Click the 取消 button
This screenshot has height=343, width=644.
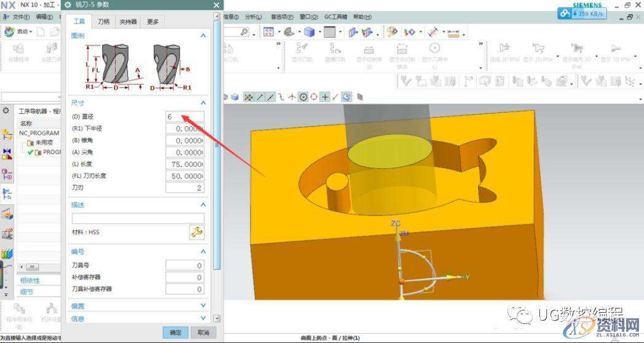tap(203, 332)
